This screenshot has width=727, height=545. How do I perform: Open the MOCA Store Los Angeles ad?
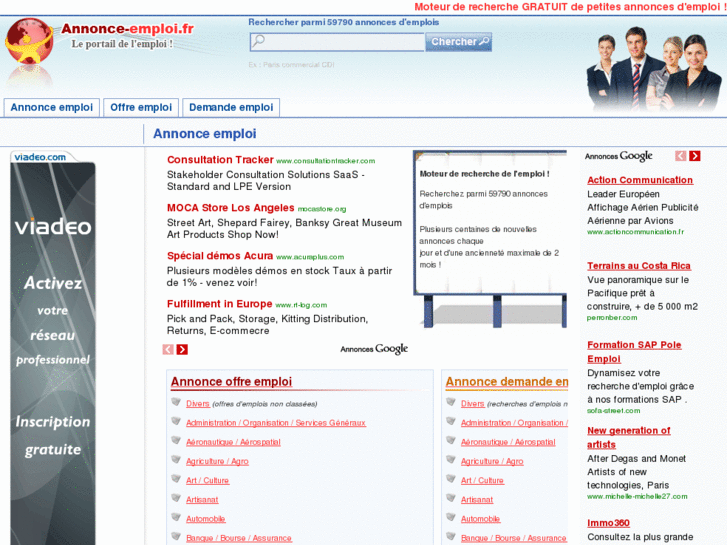tap(230, 208)
